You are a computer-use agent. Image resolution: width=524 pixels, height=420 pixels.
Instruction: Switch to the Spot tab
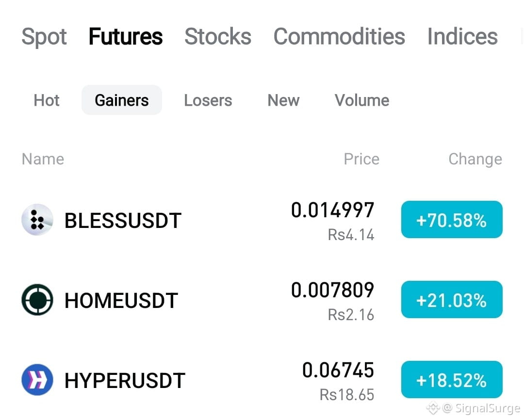44,36
